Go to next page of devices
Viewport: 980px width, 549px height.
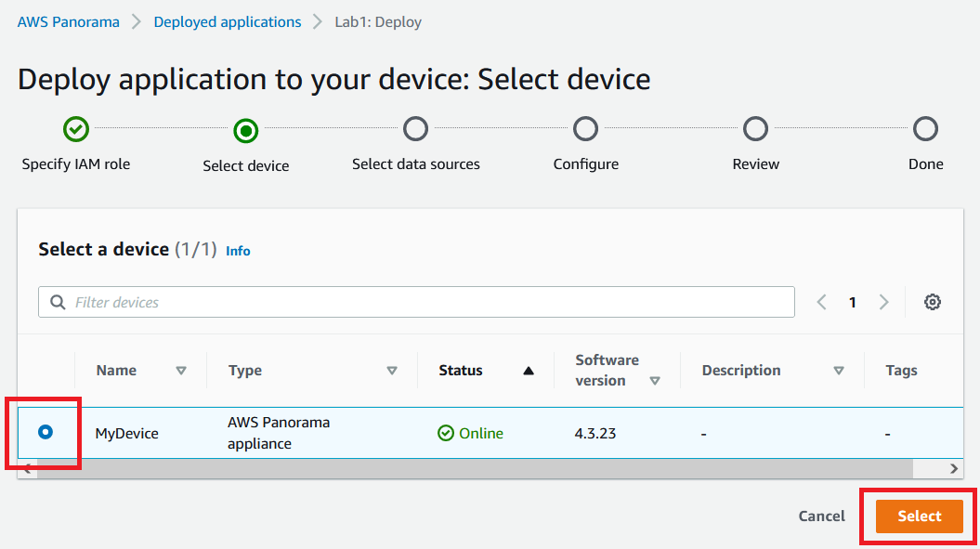coord(883,302)
